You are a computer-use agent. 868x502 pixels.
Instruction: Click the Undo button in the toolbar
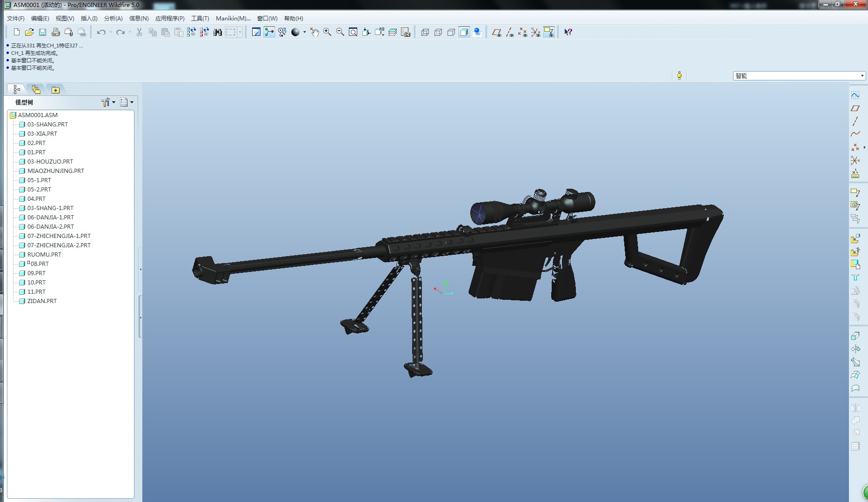(x=100, y=32)
